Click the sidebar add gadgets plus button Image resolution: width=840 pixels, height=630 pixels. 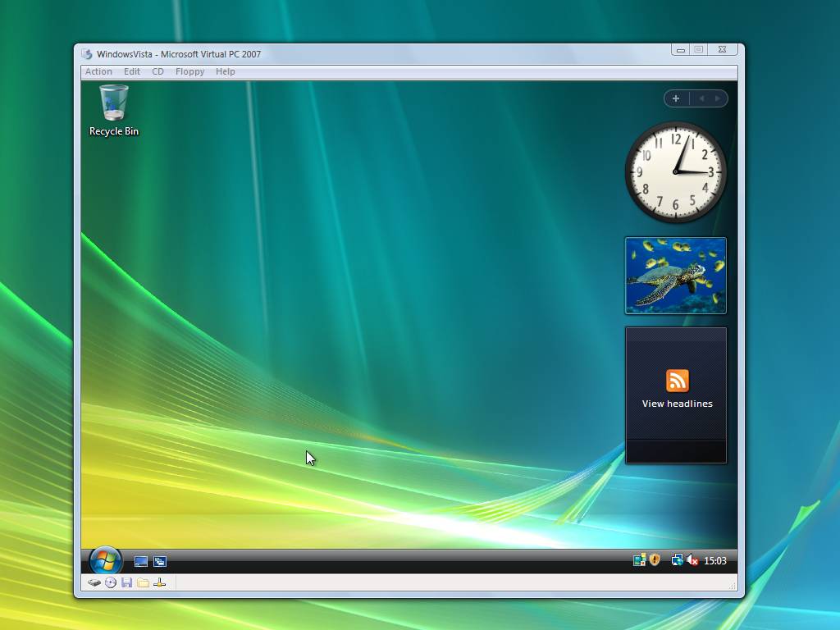(x=676, y=98)
